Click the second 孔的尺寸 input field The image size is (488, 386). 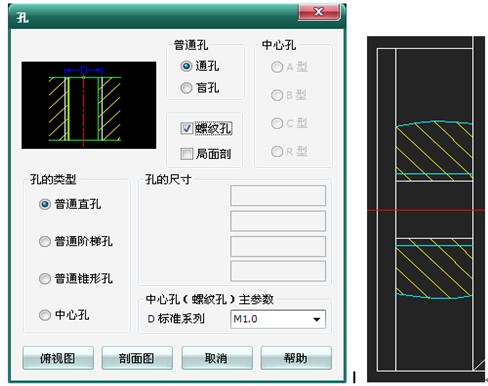coord(278,221)
